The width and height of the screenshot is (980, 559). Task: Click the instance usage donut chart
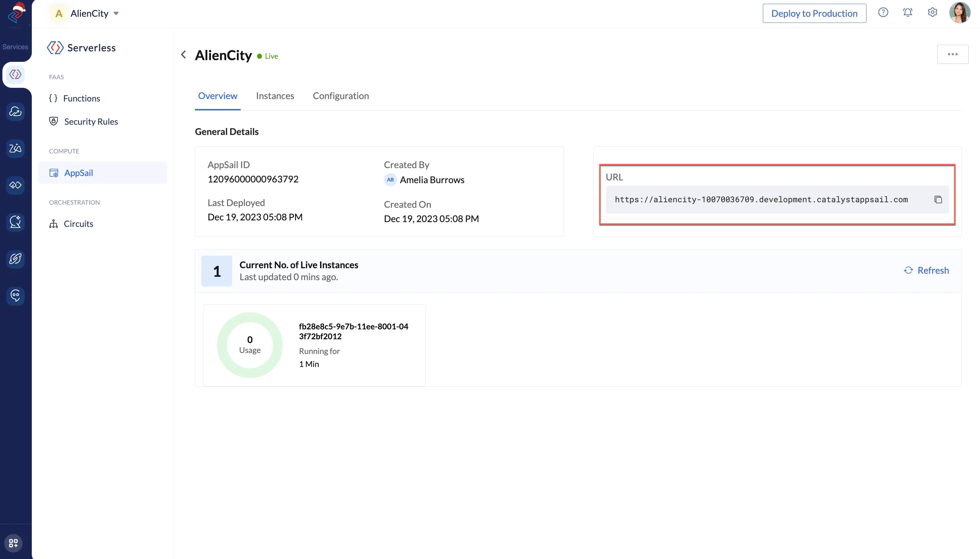pos(250,345)
